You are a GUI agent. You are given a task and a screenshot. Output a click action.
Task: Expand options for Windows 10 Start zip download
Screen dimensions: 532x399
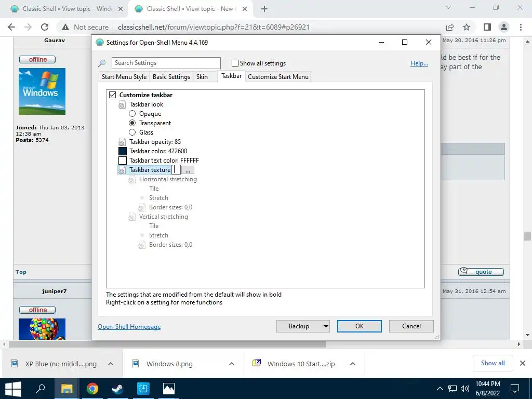point(353,364)
